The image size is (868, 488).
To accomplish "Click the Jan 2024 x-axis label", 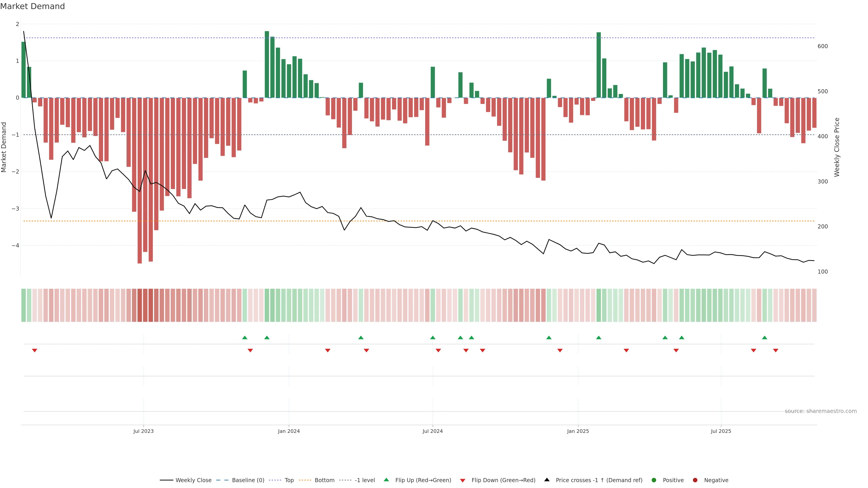I will tap(289, 431).
